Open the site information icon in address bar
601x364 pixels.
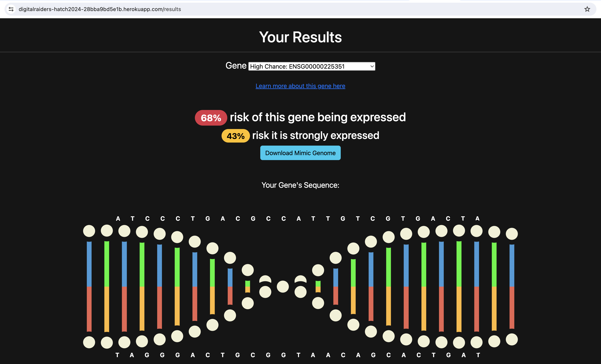click(x=11, y=9)
